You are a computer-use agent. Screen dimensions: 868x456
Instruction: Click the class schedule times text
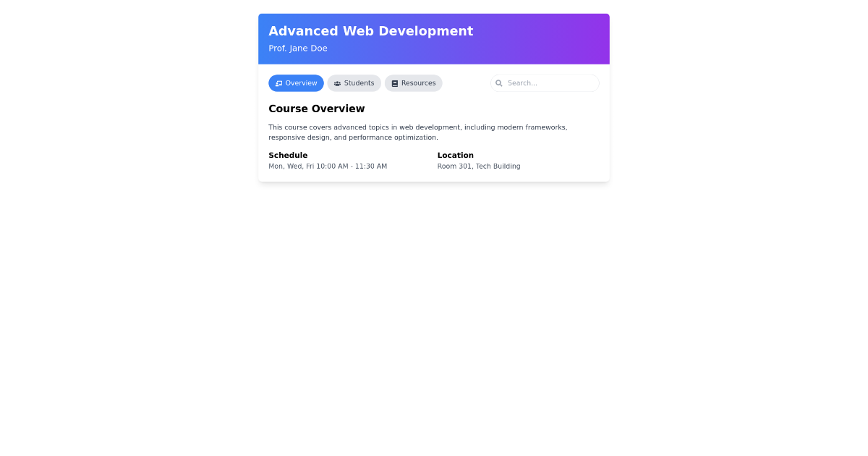point(328,166)
